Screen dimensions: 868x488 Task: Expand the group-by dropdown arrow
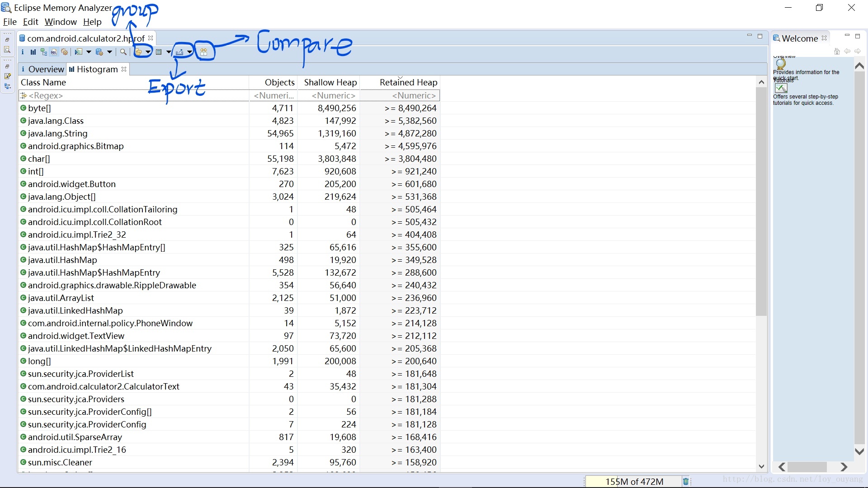[148, 52]
